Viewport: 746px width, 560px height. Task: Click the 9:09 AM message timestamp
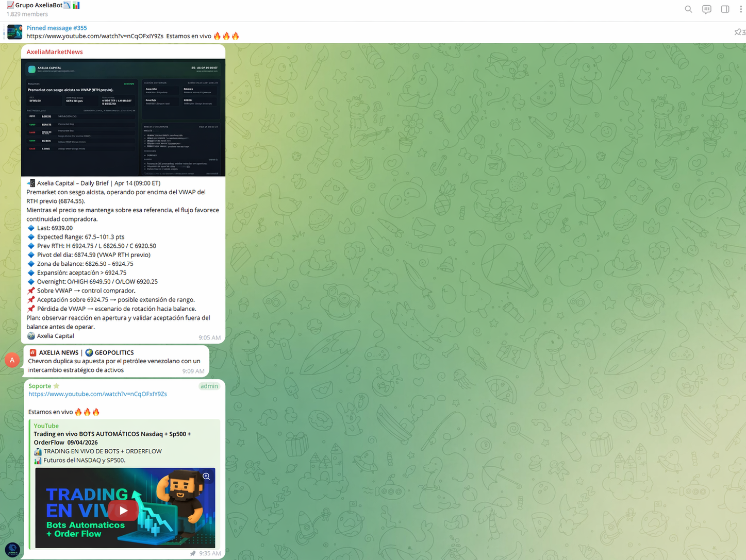[x=193, y=371]
